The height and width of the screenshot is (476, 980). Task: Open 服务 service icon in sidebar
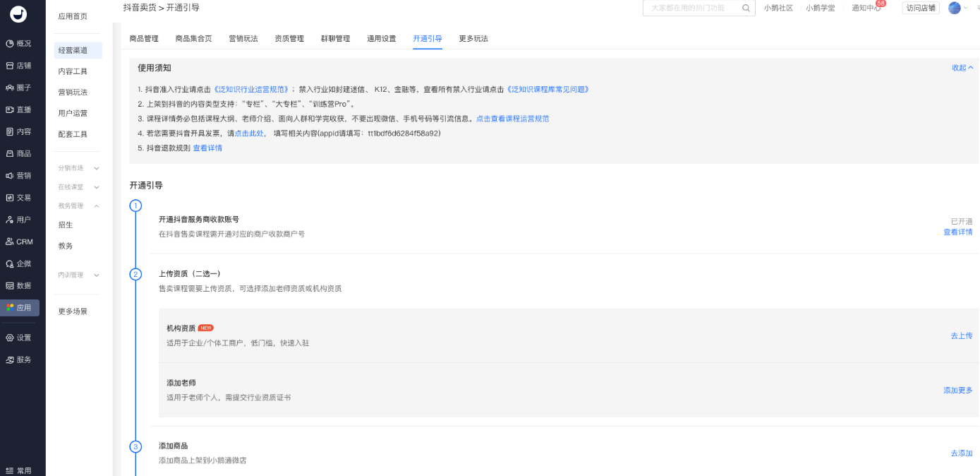click(10, 359)
